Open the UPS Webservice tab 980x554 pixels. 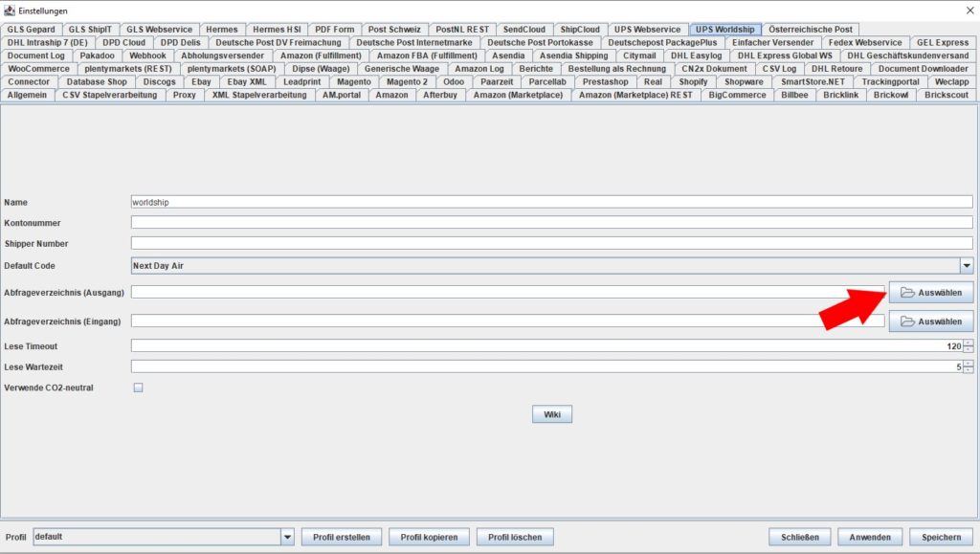[x=648, y=30]
